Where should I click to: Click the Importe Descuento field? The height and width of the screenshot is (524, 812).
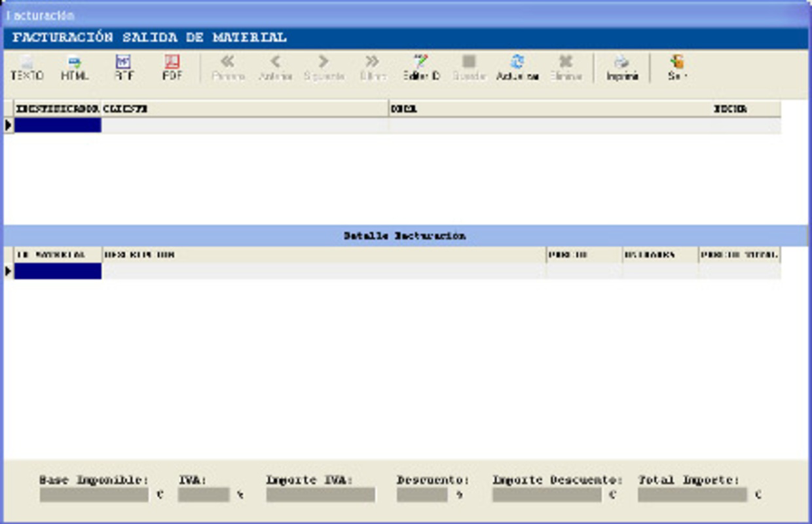547,495
